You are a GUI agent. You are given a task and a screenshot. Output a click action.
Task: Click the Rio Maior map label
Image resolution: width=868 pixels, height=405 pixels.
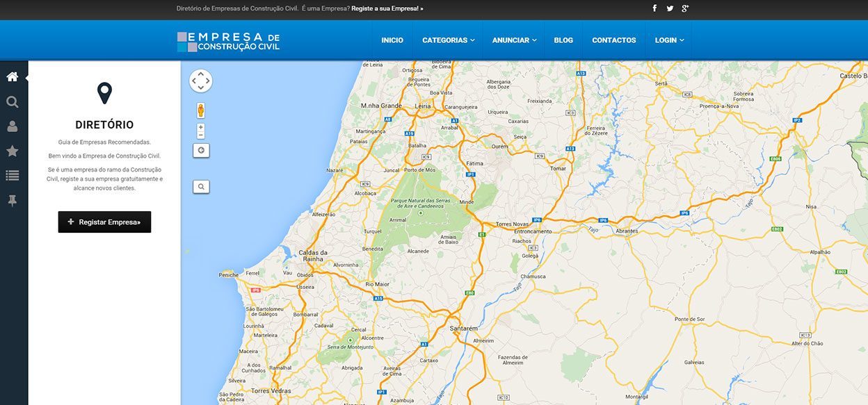(377, 284)
